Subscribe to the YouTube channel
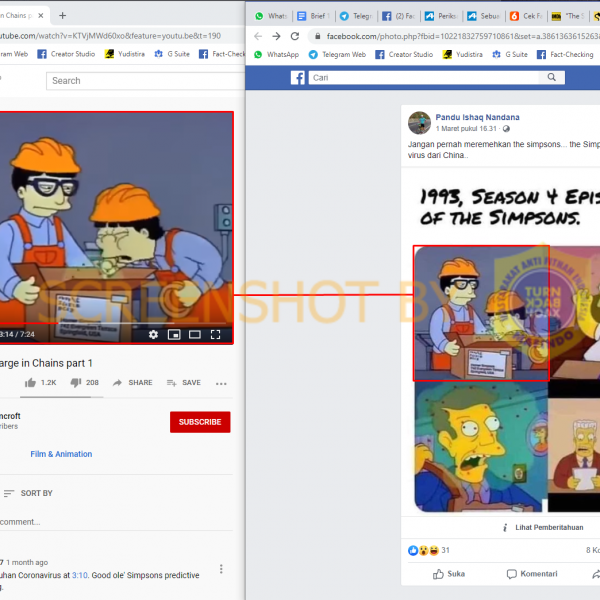 pyautogui.click(x=200, y=422)
